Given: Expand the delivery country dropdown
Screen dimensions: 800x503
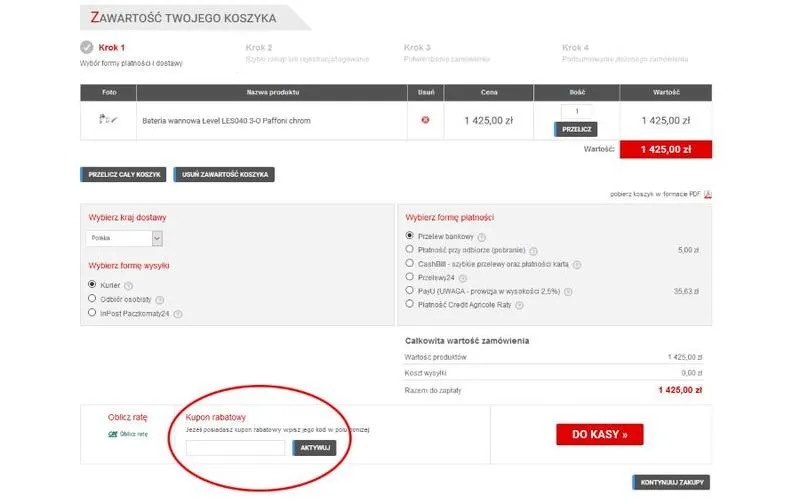Looking at the screenshot, I should [x=157, y=239].
